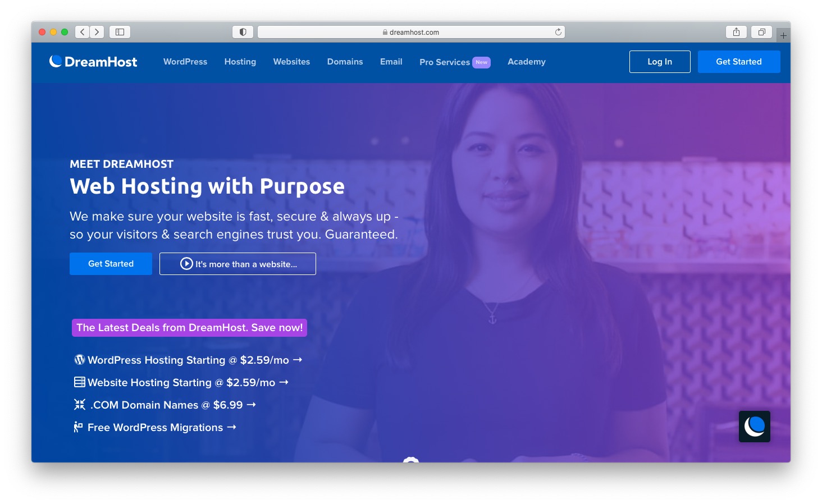Add a new tab with plus
This screenshot has height=504, width=822.
783,35
